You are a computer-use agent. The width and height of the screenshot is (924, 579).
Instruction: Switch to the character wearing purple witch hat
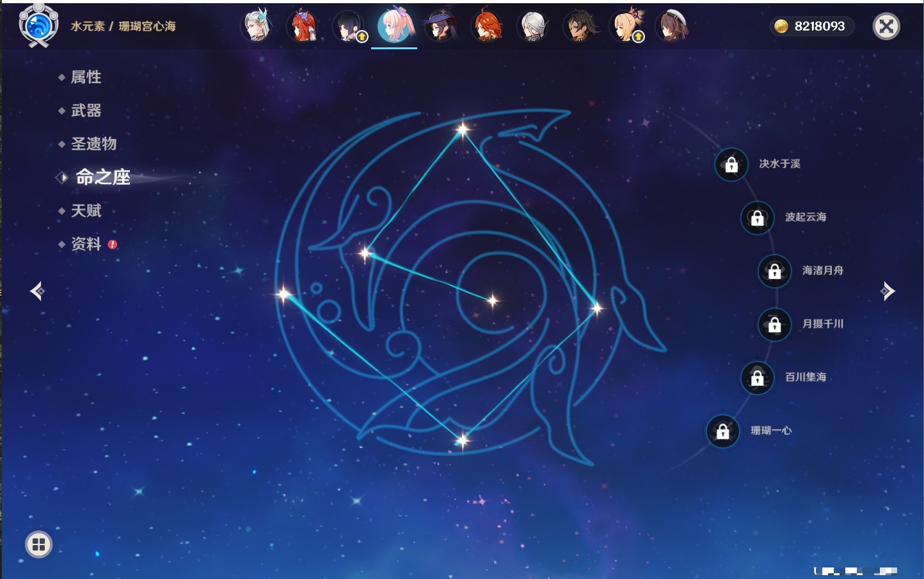(440, 26)
